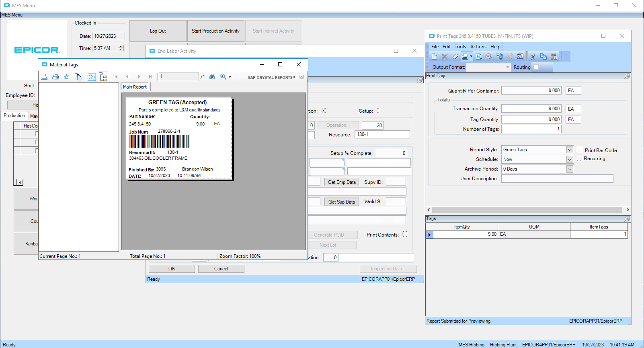
Task: Open the Tools menu in Print Tags
Action: pyautogui.click(x=460, y=47)
